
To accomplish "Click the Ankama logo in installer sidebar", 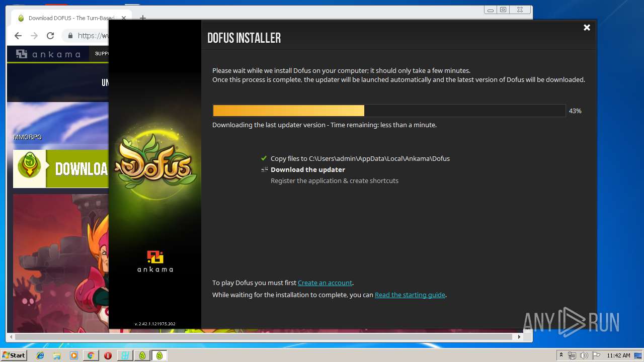I will pos(155,261).
